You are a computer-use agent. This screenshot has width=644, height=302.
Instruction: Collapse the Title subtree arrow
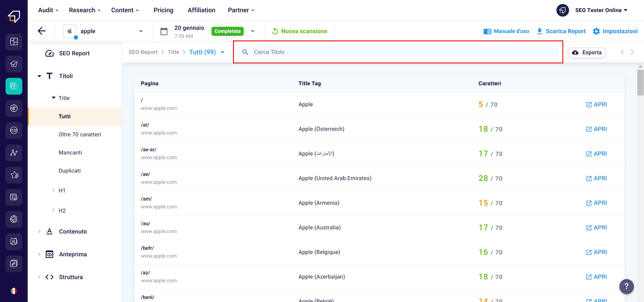[x=53, y=98]
